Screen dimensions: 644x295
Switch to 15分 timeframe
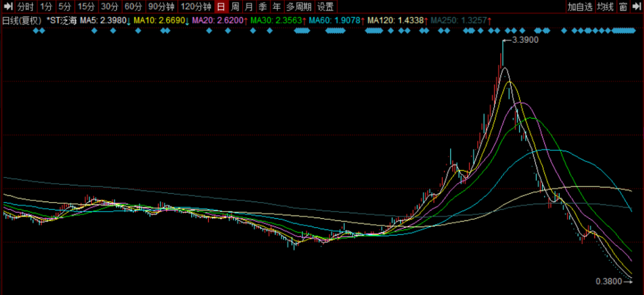tap(86, 7)
